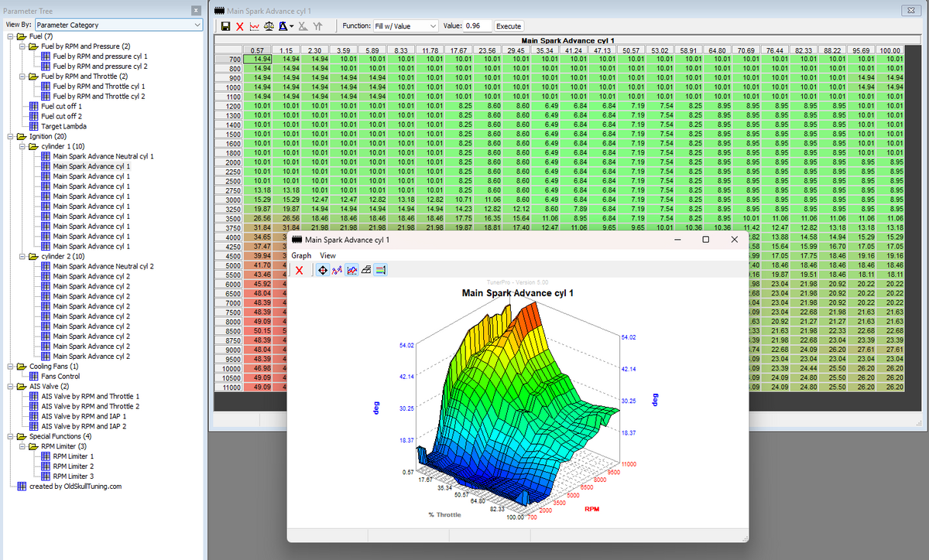Click the red X in the table editor toolbar
This screenshot has height=560, width=929.
239,26
